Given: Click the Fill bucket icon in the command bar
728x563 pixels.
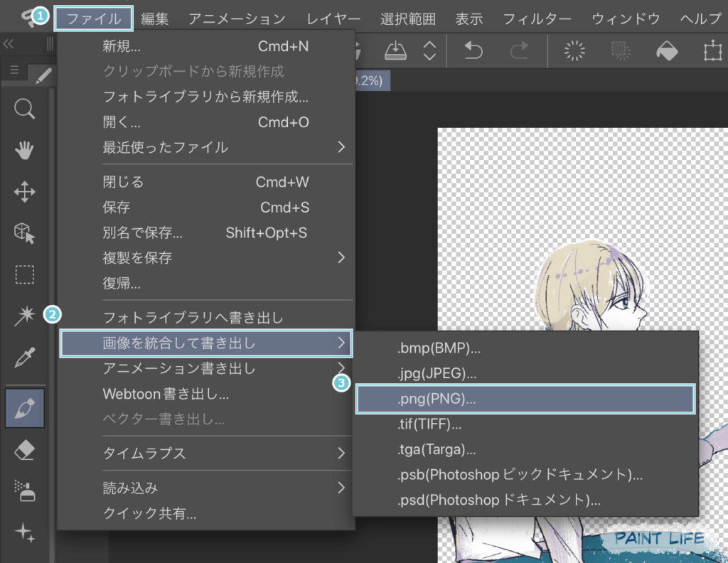Looking at the screenshot, I should click(x=667, y=50).
